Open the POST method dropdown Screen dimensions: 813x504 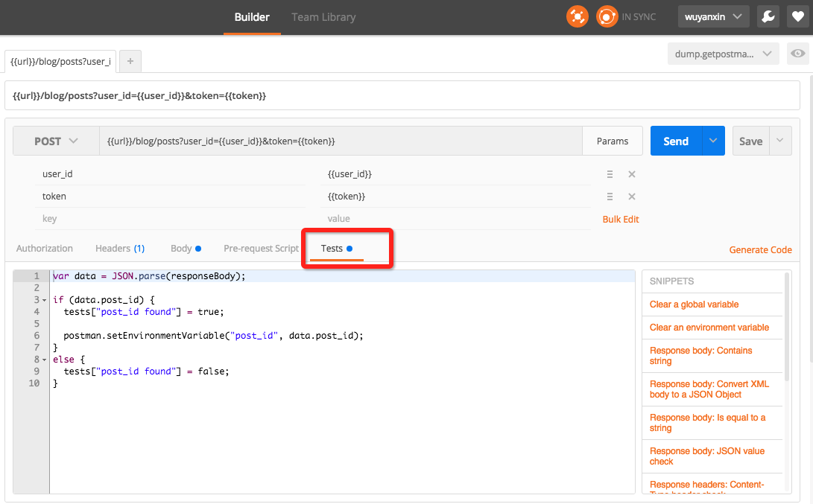click(57, 141)
